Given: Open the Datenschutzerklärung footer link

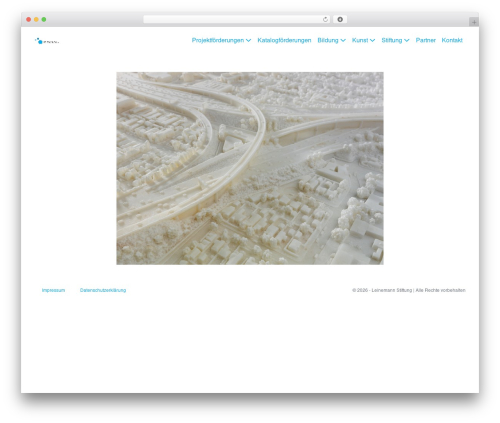Looking at the screenshot, I should 103,290.
